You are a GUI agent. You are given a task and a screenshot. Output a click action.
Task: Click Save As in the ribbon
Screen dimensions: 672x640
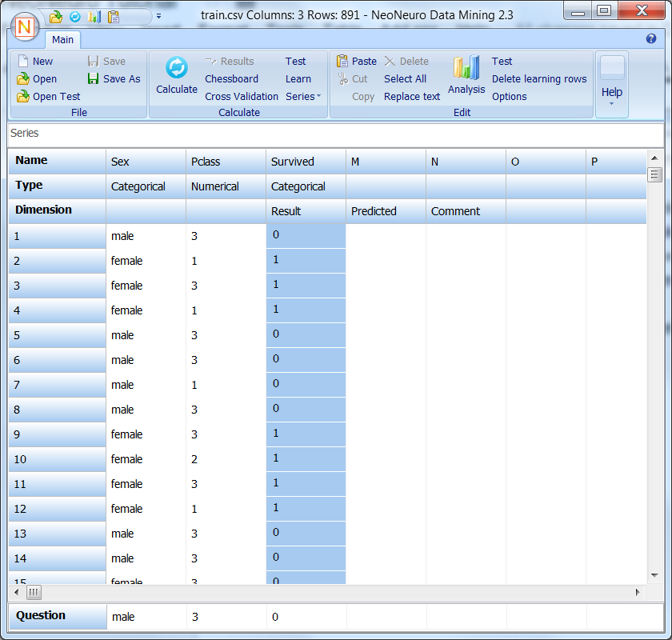coord(114,79)
